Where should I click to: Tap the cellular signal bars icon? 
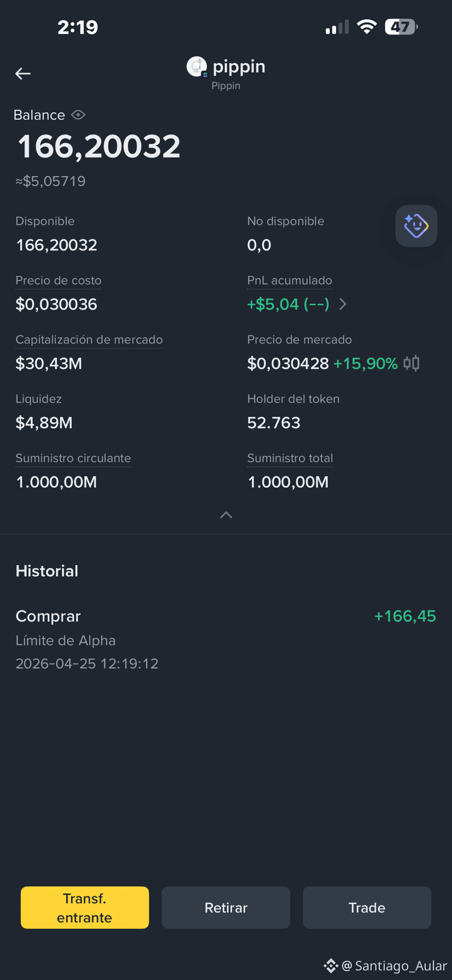(x=337, y=27)
